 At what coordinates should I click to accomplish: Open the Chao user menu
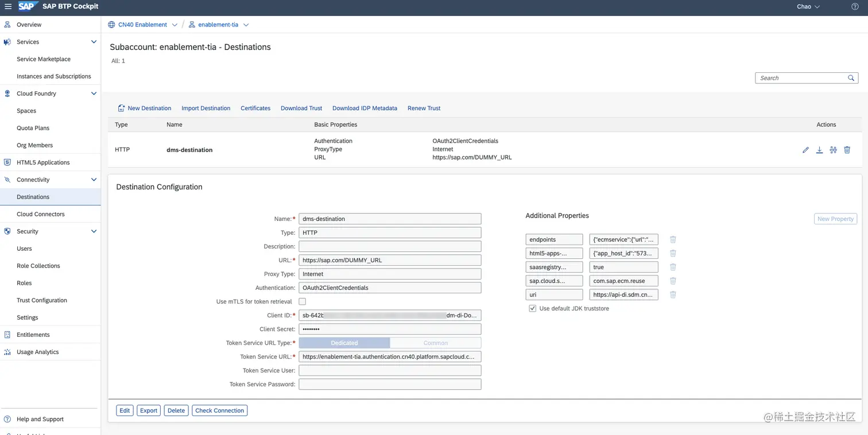click(808, 6)
